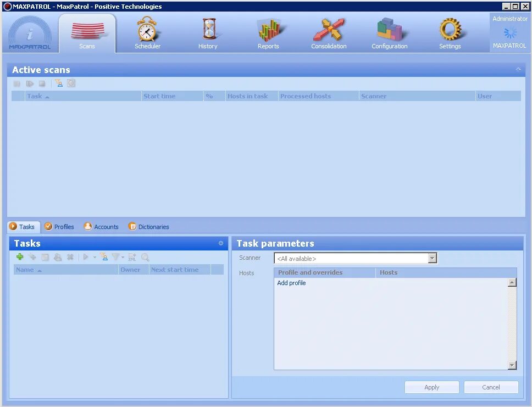Resume the active scan via toolbar
The height and width of the screenshot is (407, 532).
click(x=30, y=83)
